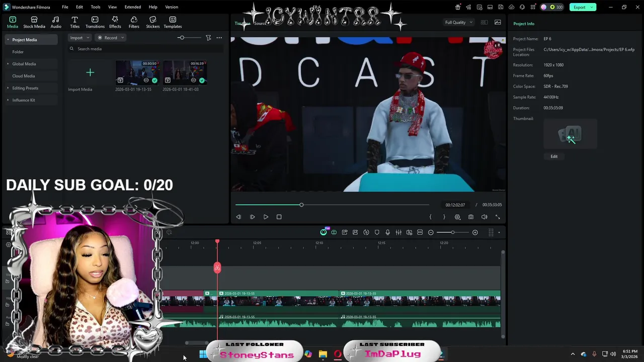The image size is (644, 362).
Task: Open the Import dropdown
Action: tap(79, 38)
